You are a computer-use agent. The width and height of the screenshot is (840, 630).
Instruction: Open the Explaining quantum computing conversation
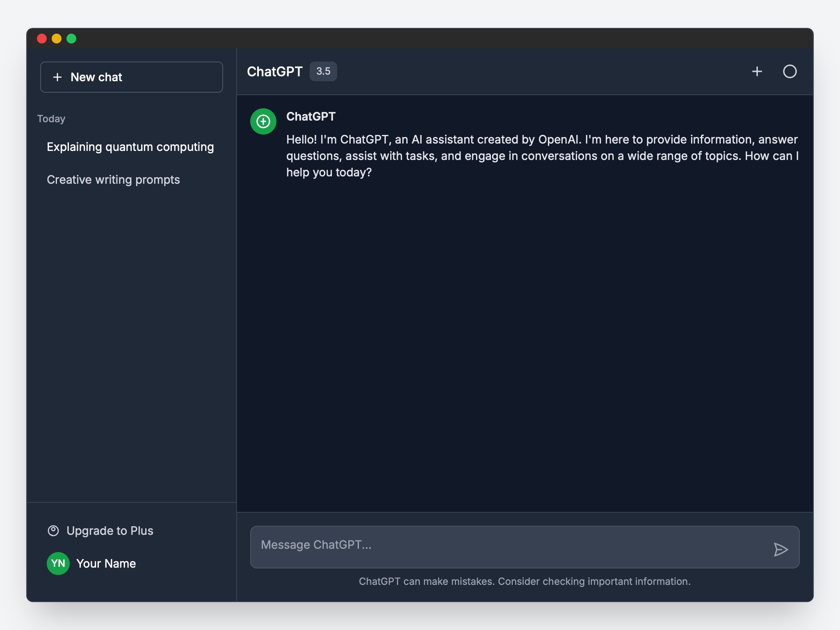[x=130, y=146]
